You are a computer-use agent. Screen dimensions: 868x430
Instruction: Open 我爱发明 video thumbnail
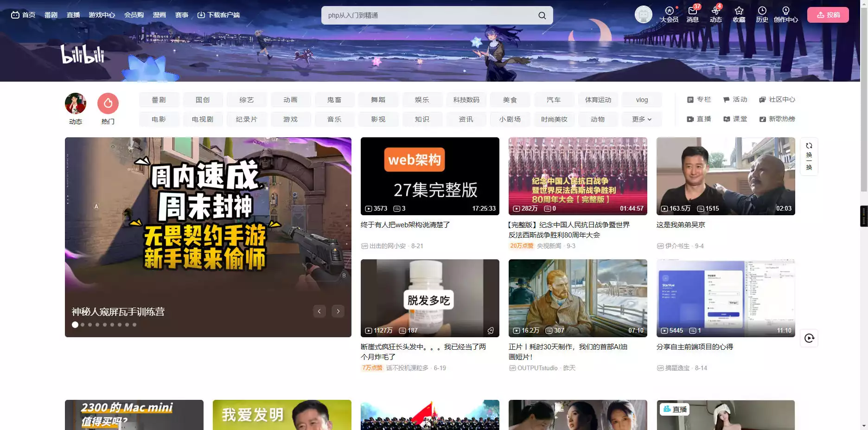point(282,415)
